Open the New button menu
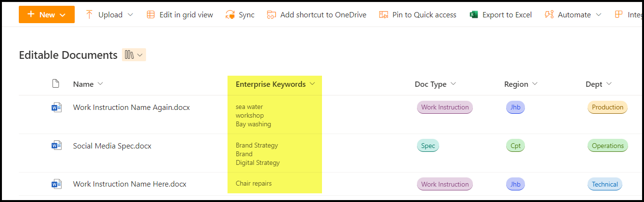644x202 pixels. pyautogui.click(x=47, y=14)
